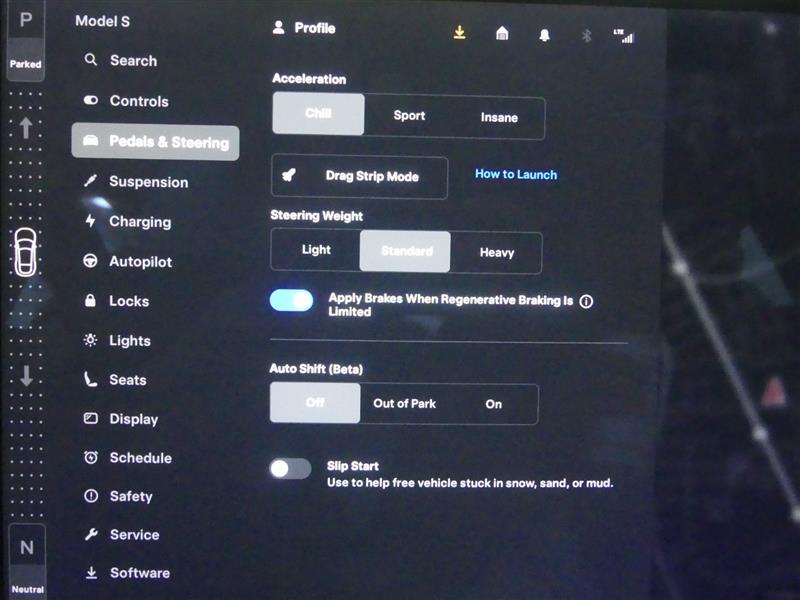800x600 pixels.
Task: Tap the down arrow on the gear strip
Action: tap(26, 375)
